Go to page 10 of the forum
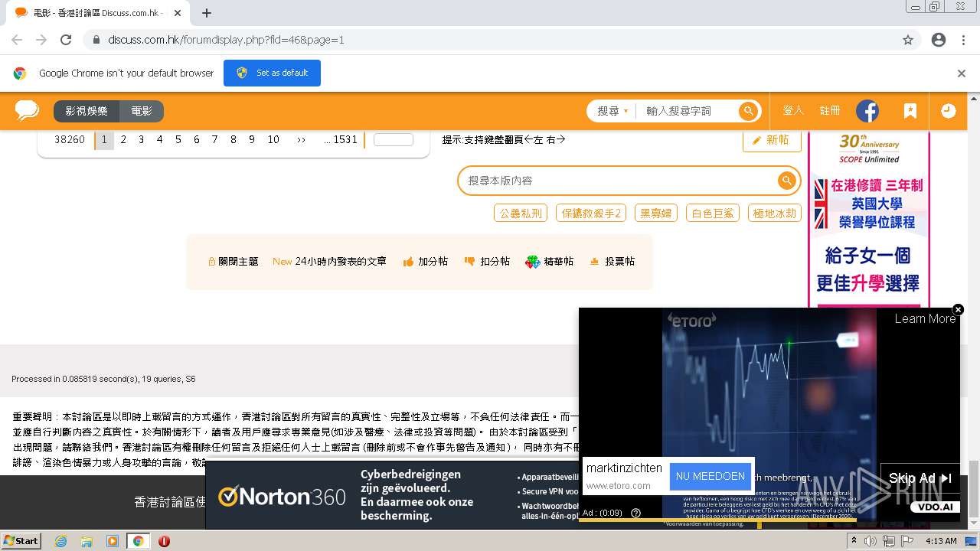Viewport: 980px width, 551px height. [x=273, y=140]
